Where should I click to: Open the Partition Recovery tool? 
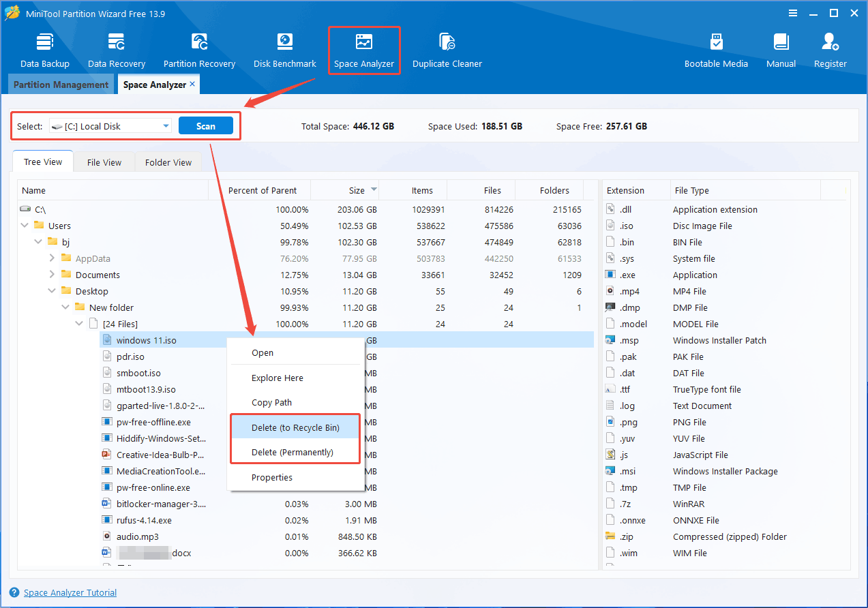(199, 50)
